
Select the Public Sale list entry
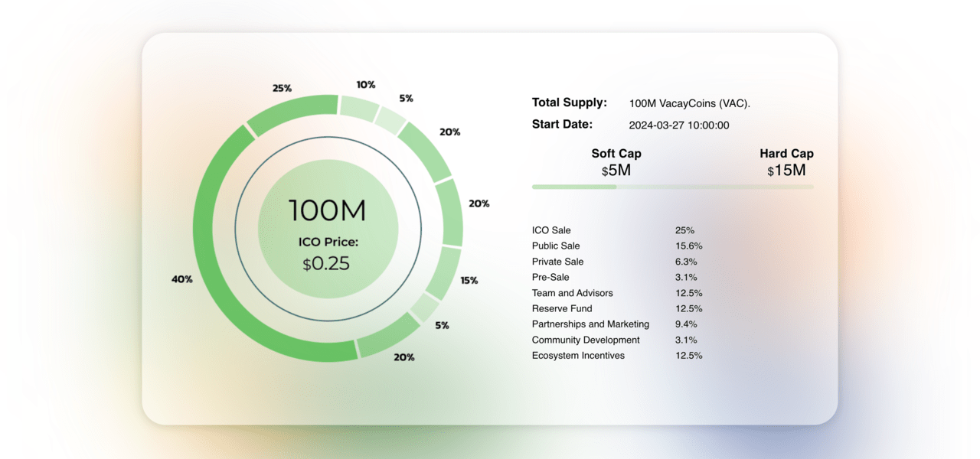tap(556, 246)
